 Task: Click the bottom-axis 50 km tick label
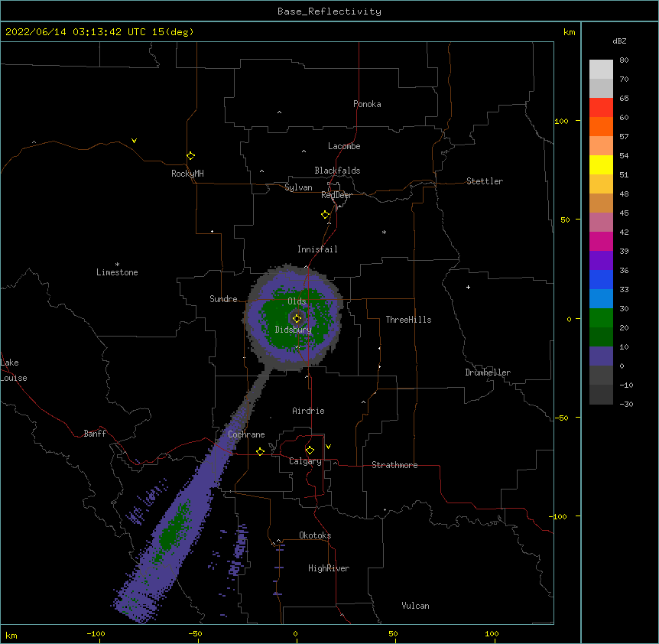pos(393,633)
